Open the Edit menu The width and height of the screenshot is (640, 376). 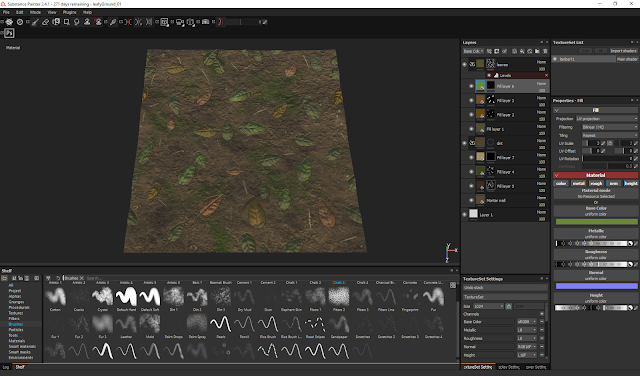(x=20, y=12)
